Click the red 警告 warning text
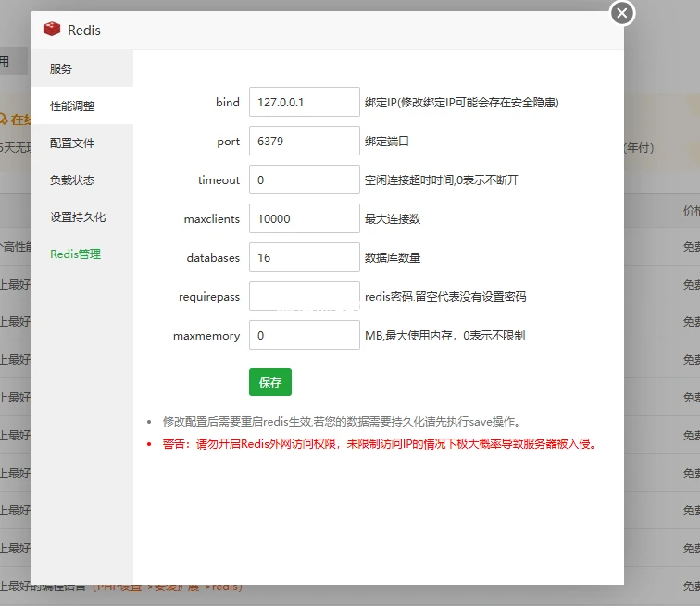Screen dimensions: 700x606 tap(379, 444)
